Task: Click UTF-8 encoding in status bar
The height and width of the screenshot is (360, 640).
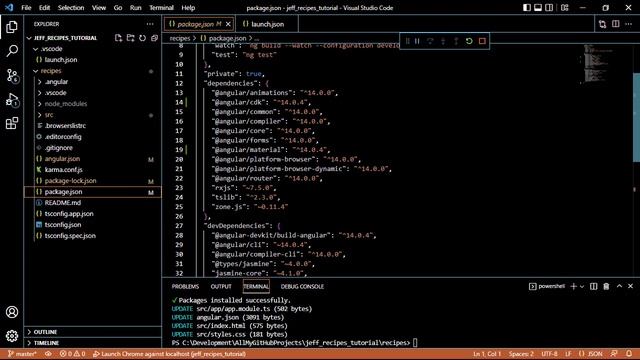Action: point(549,354)
